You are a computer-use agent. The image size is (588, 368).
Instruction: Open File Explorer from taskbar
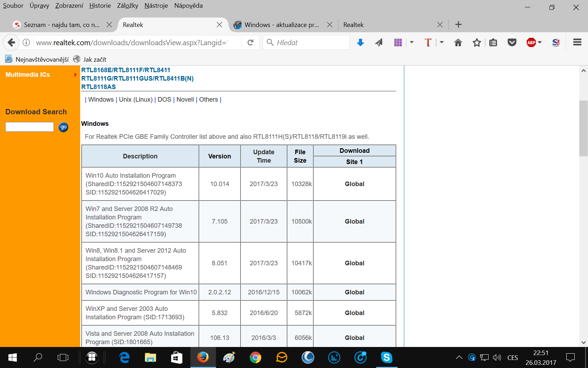(x=150, y=357)
